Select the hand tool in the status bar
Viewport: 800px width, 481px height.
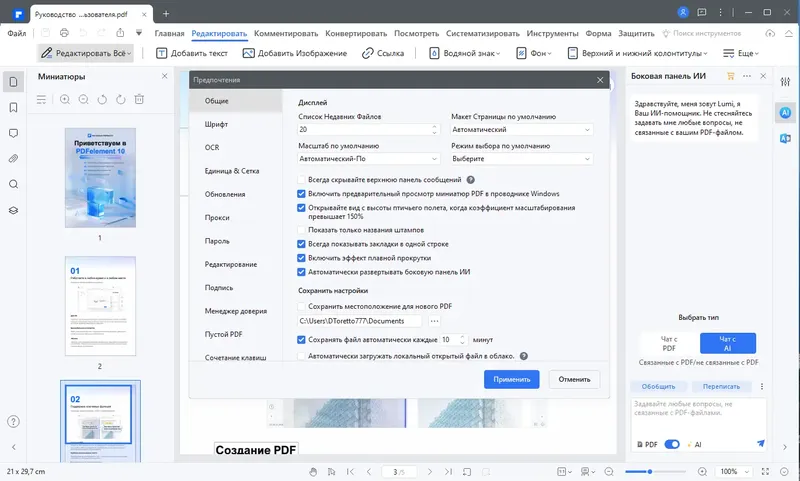click(x=313, y=472)
